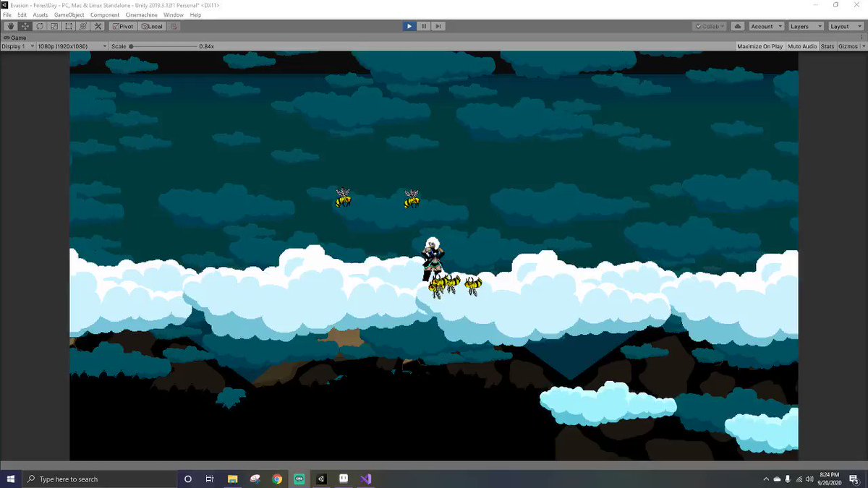
Task: Switch transform handles from Local mode
Action: pos(152,26)
